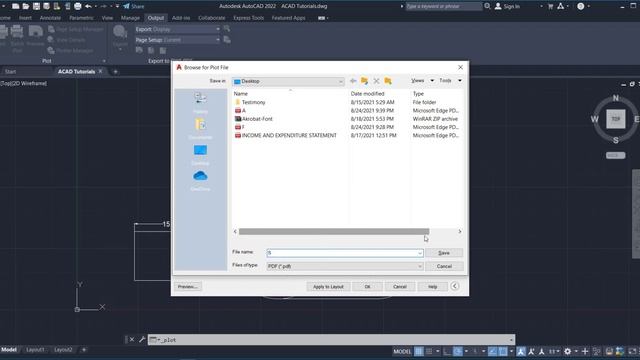
Task: Switch to the Express Tools ribbon tab
Action: point(249,18)
